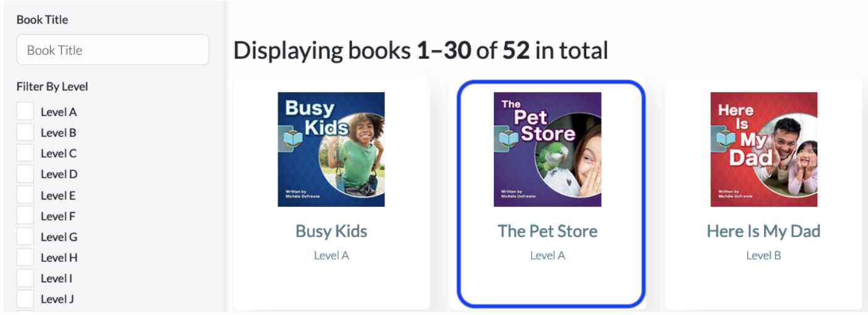
Task: Select the Level D filter checkbox
Action: [x=25, y=174]
